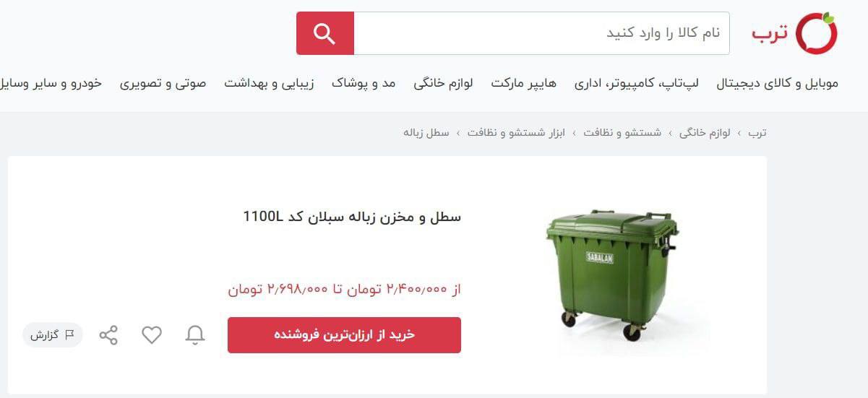The height and width of the screenshot is (398, 868).
Task: Click the گزارش report flag button
Action: pyautogui.click(x=53, y=335)
